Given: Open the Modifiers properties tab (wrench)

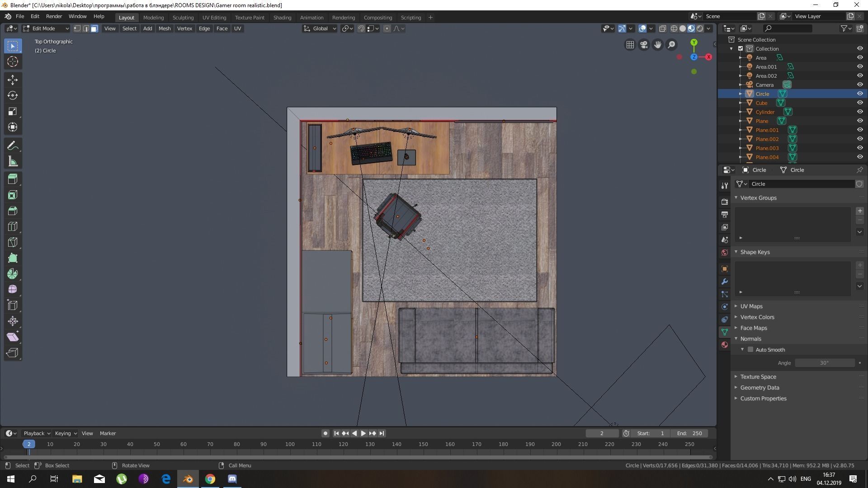Looking at the screenshot, I should [x=725, y=282].
